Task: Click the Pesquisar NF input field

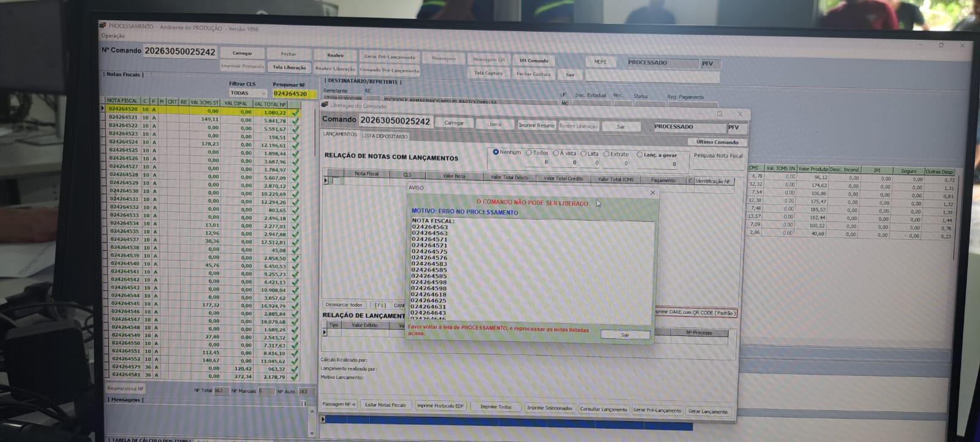Action: coord(293,94)
